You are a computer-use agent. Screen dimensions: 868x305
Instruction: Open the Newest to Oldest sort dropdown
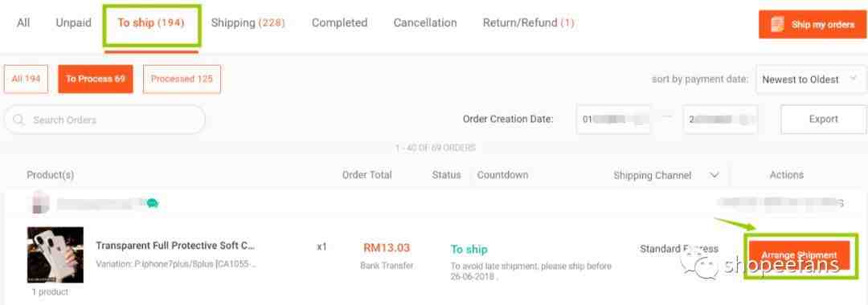(808, 79)
